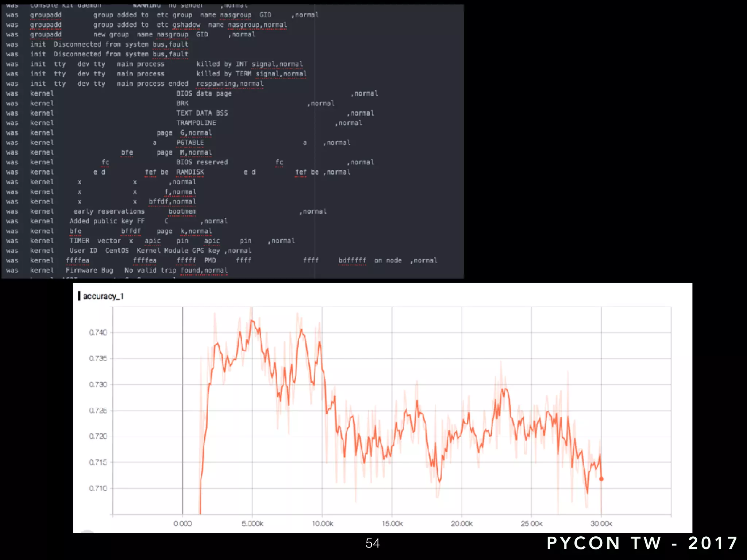Click the orange endpoint dot on accuracy curve
The image size is (747, 560).
601,479
